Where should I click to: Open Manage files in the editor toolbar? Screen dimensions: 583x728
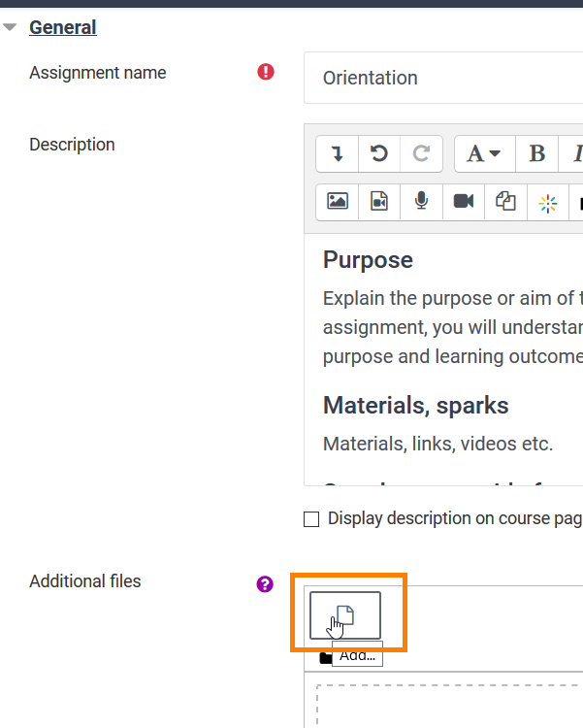tap(505, 202)
